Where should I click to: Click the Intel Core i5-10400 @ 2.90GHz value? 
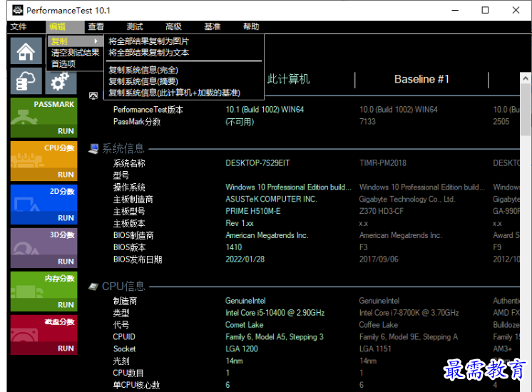tap(275, 313)
